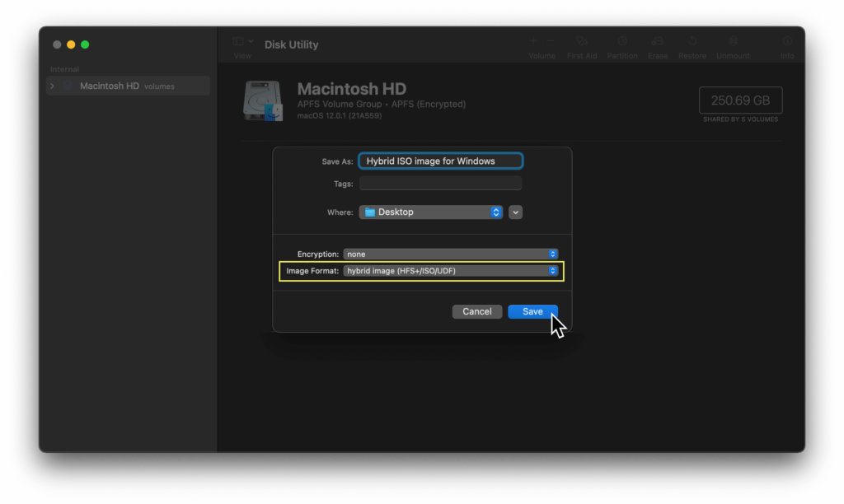Click the Cancel button
The width and height of the screenshot is (844, 504).
[477, 311]
